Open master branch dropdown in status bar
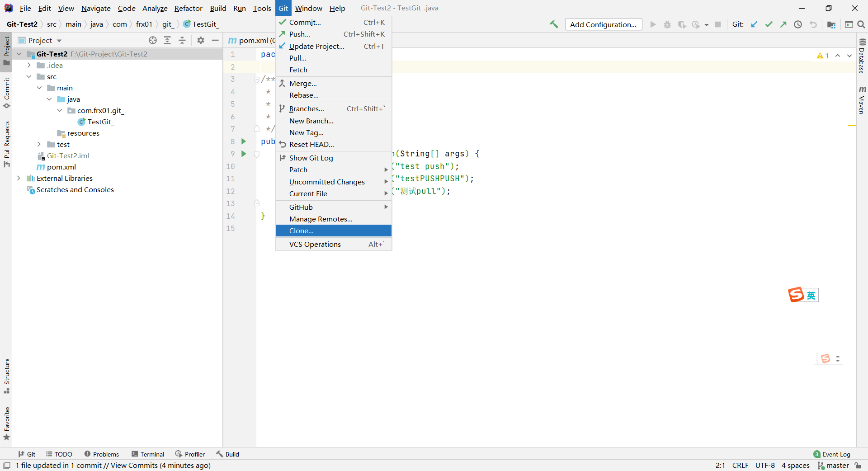Screen dimensions: 868x471 (x=833, y=465)
